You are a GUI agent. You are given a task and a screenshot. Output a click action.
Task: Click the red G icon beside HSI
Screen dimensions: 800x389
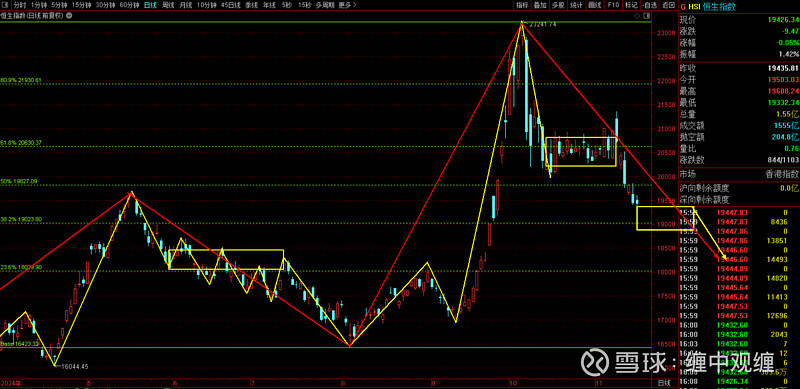(x=683, y=6)
